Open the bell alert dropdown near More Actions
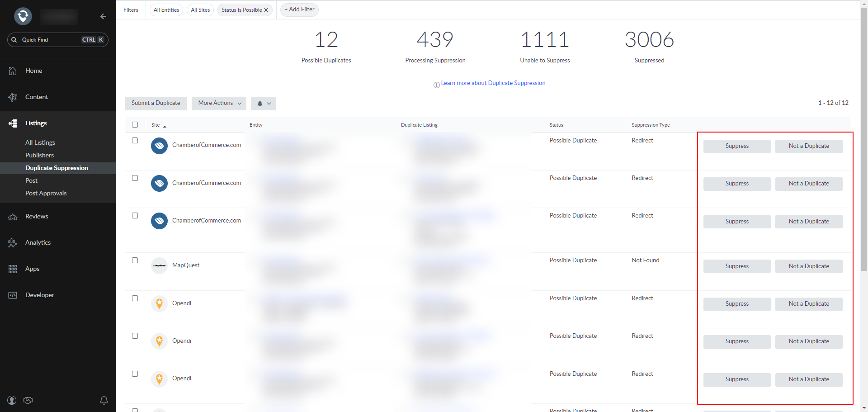 [x=264, y=104]
